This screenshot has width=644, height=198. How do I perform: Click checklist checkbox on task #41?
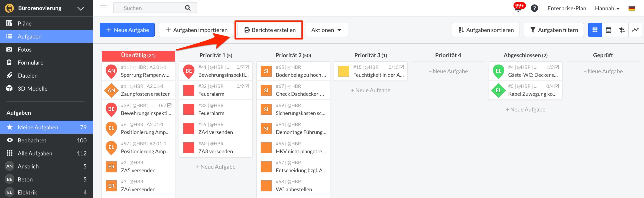[247, 67]
